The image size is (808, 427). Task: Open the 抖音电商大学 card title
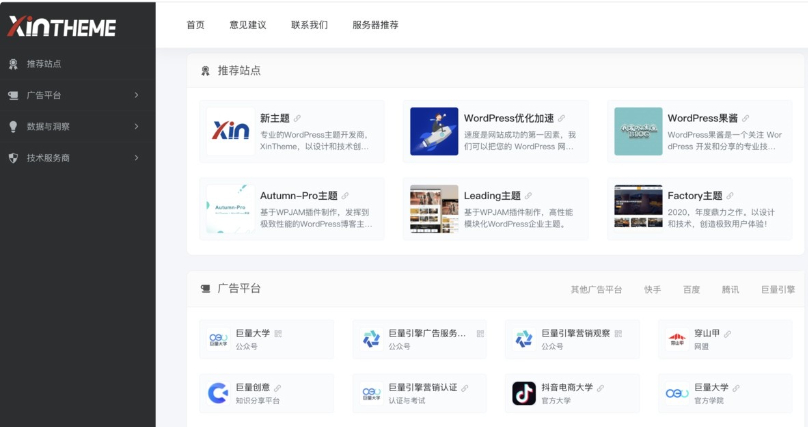(567, 387)
